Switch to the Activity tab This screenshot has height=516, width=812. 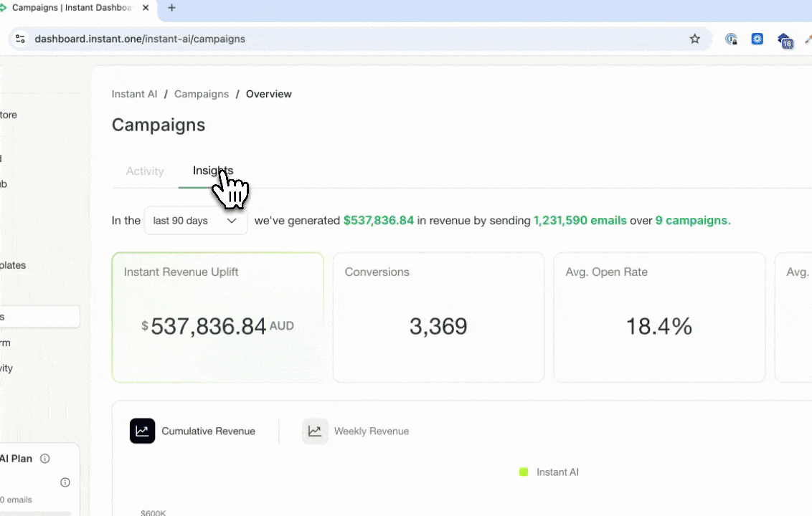point(145,171)
